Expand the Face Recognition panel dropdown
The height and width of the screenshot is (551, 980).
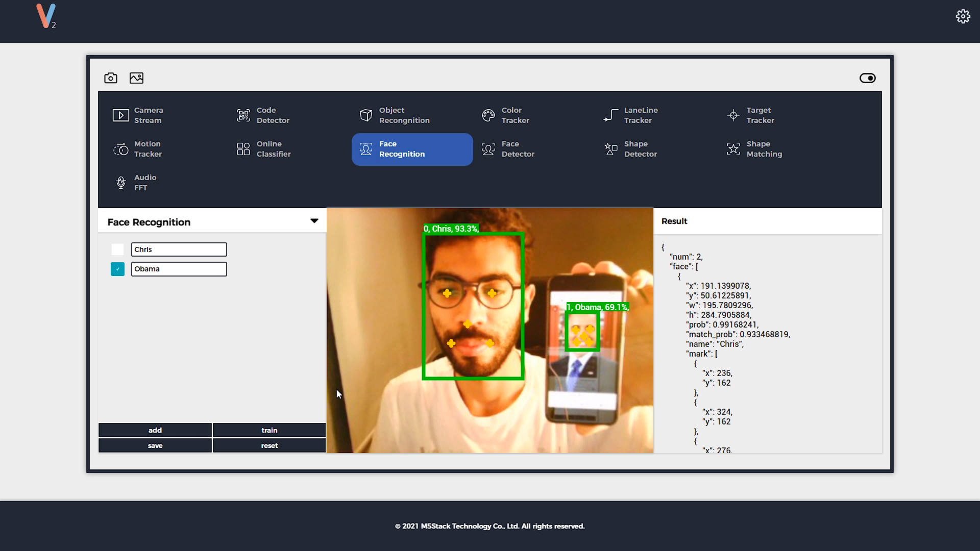pos(314,221)
